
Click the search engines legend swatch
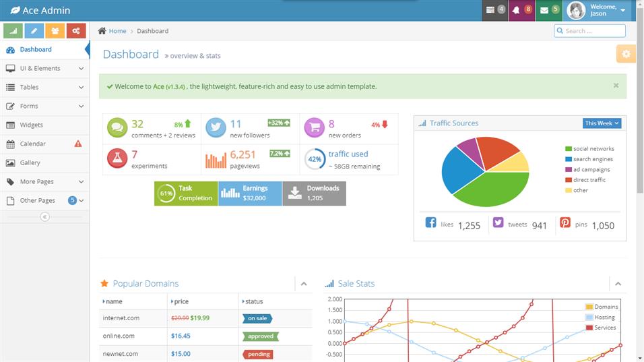[x=569, y=159]
